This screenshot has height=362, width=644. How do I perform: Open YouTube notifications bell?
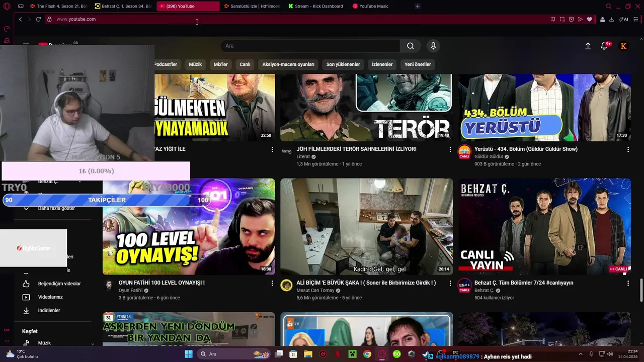[x=605, y=46]
